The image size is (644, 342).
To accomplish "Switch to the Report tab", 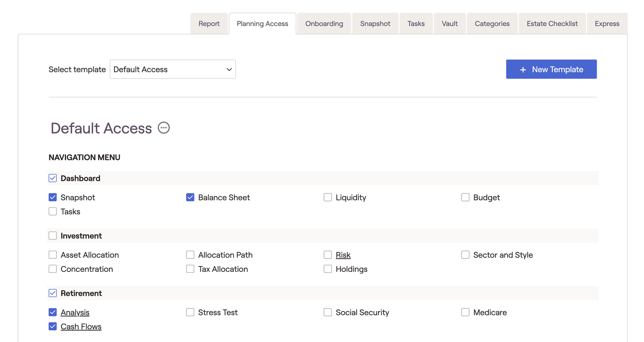I will point(209,23).
